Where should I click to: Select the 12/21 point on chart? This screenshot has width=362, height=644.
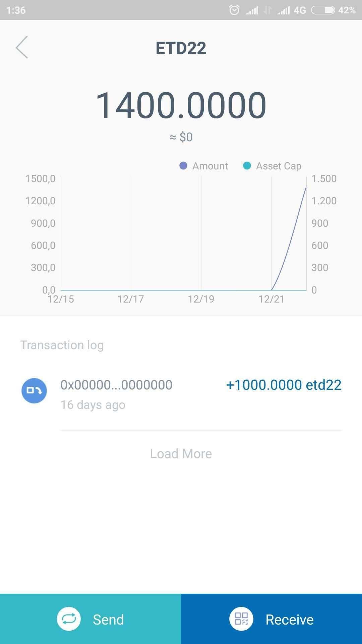coord(271,289)
